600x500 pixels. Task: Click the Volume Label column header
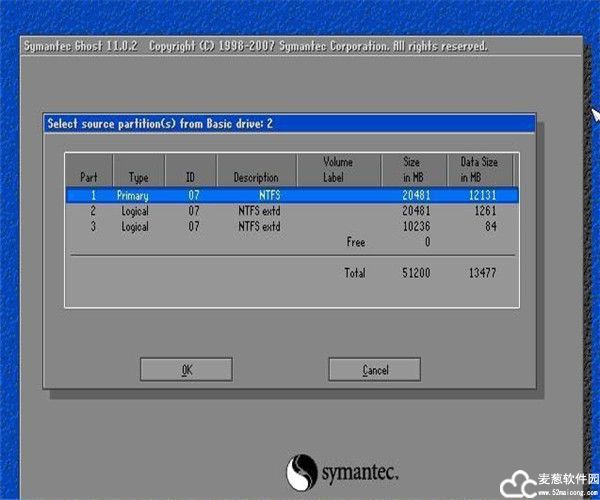[x=338, y=170]
